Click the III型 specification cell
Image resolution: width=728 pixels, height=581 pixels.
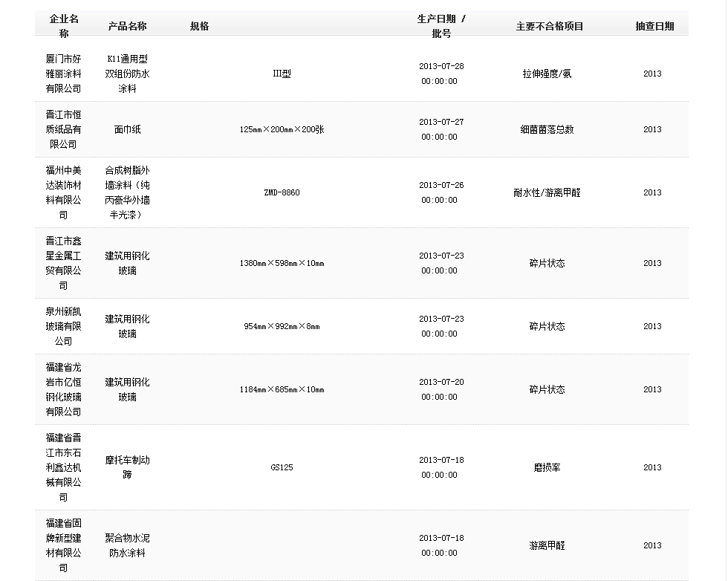(282, 74)
